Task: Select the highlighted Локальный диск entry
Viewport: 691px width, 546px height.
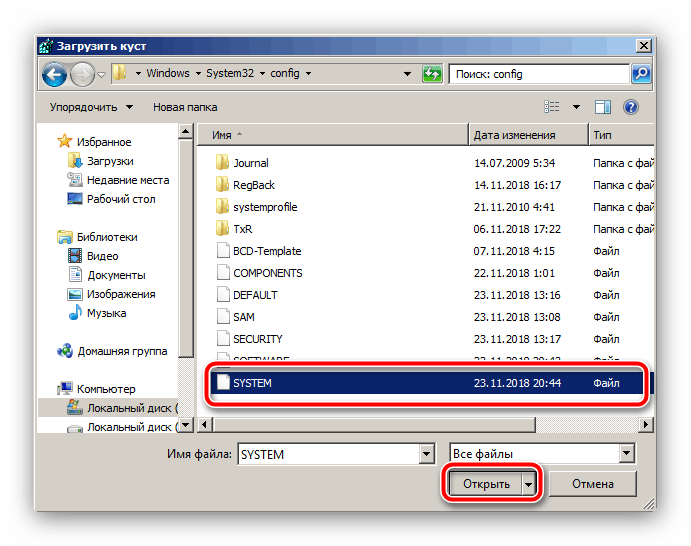Action: point(108,408)
